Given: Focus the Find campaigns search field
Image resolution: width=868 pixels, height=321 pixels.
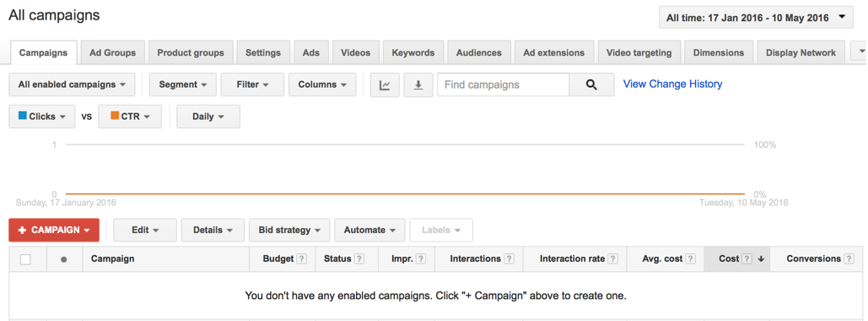Looking at the screenshot, I should pyautogui.click(x=504, y=84).
